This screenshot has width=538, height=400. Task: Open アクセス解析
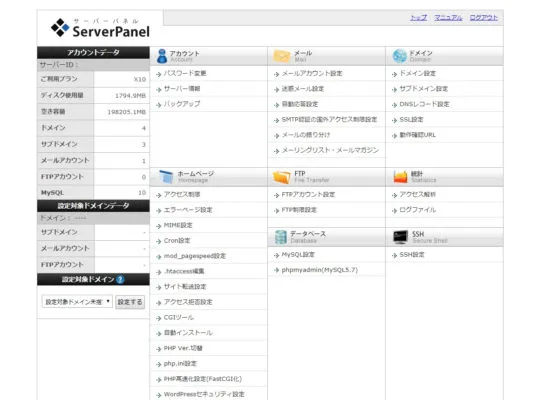pyautogui.click(x=418, y=195)
